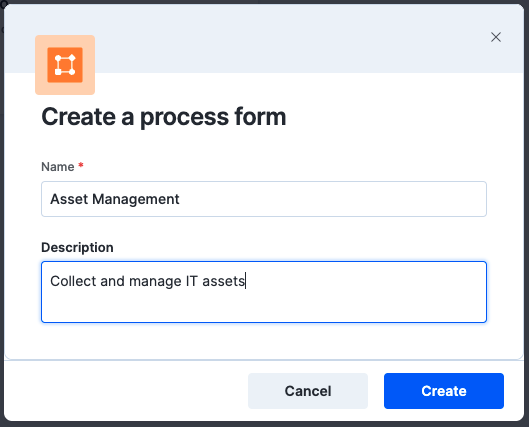Click the word 'Management' in the Name field
Image resolution: width=529 pixels, height=427 pixels.
click(136, 199)
